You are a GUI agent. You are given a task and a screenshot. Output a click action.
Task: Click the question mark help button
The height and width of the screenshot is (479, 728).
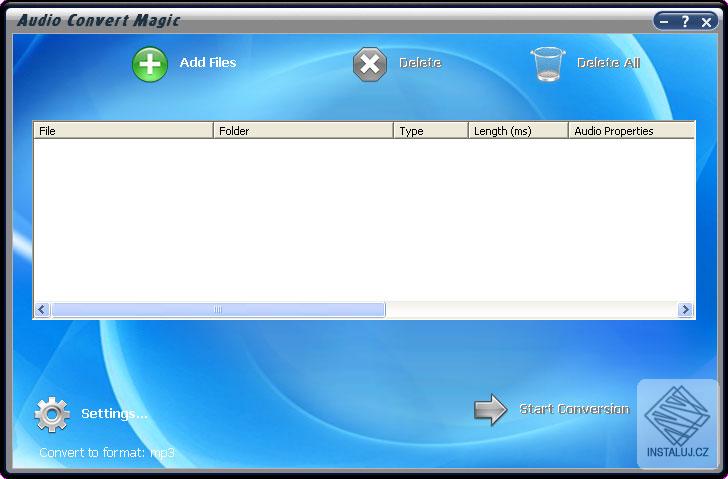click(685, 21)
